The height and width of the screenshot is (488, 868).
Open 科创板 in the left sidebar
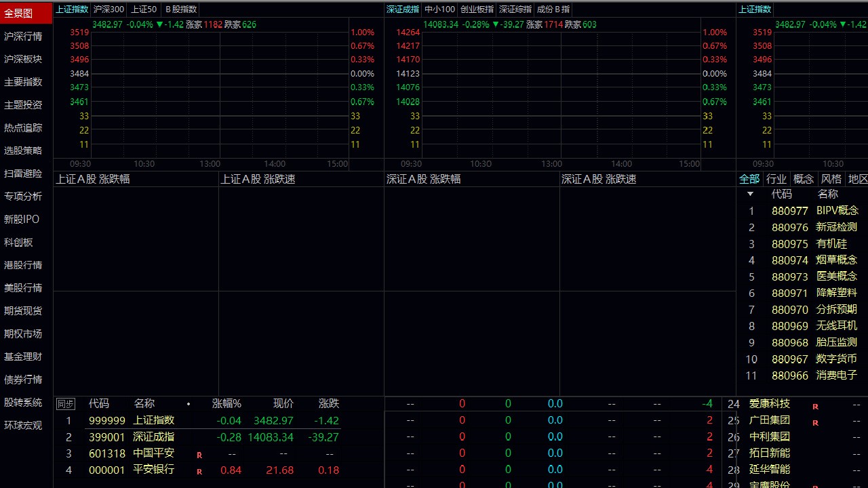point(18,242)
